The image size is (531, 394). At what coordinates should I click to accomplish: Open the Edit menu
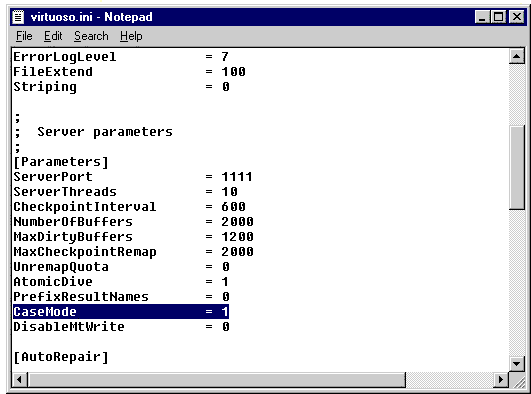(53, 36)
